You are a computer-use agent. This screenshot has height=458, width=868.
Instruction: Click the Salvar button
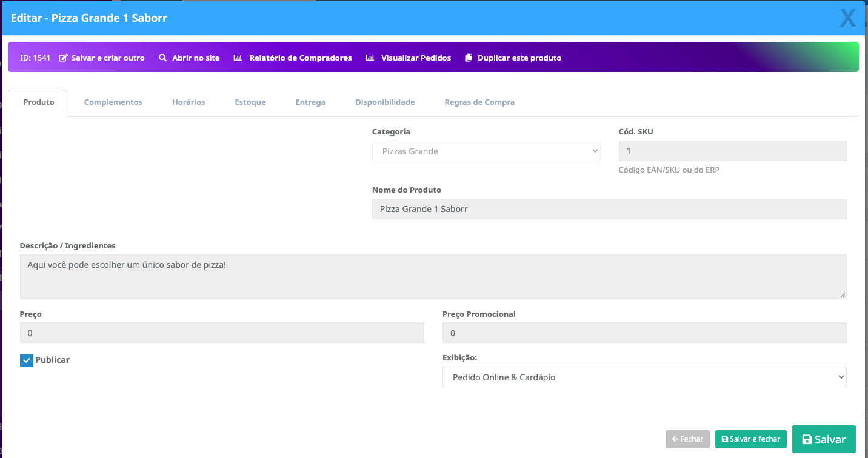(x=824, y=439)
